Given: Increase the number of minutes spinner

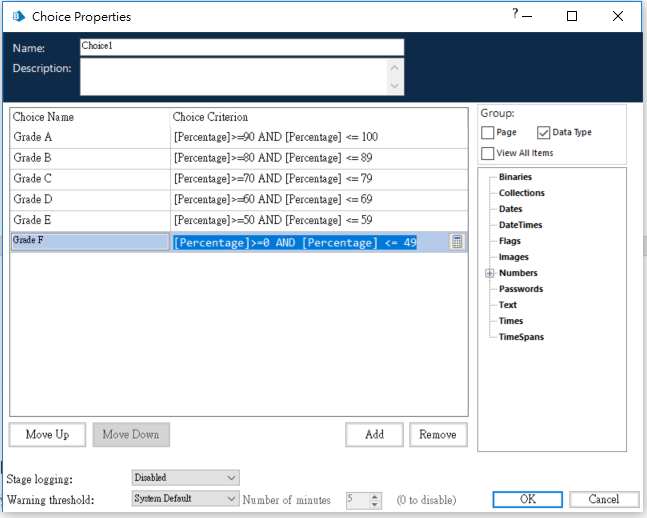Looking at the screenshot, I should (375, 497).
